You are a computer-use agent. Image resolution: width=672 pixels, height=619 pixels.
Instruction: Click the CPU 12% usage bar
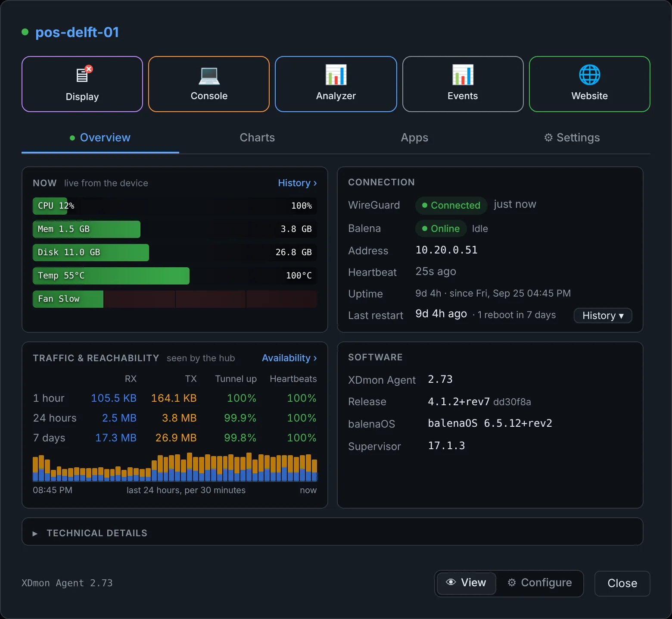coord(175,206)
